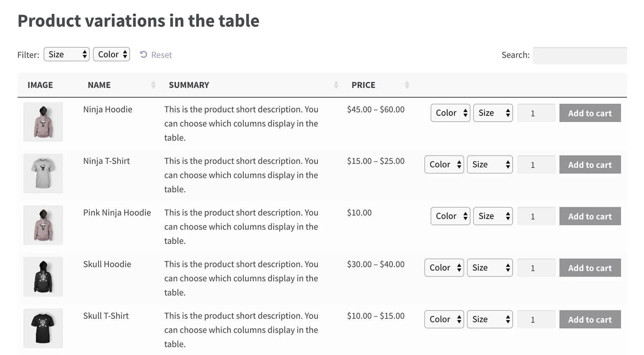Expand the Color dropdown for Ninja Hoodie

pos(450,113)
